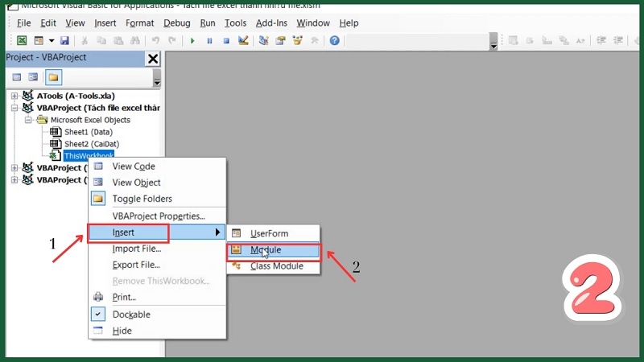Click the Cut scissors toolbar icon

[x=85, y=40]
